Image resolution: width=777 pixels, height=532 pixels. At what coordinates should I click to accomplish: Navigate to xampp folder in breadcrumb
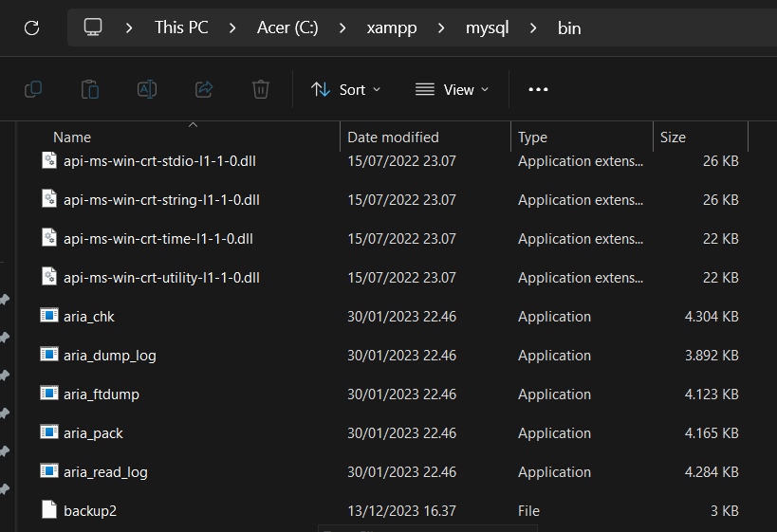tap(392, 28)
